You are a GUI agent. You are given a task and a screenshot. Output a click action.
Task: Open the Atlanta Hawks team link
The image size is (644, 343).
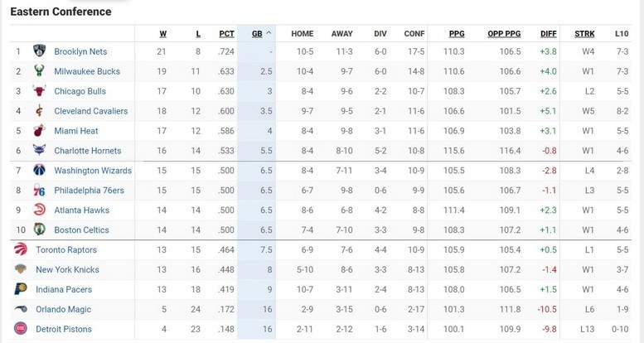(81, 210)
